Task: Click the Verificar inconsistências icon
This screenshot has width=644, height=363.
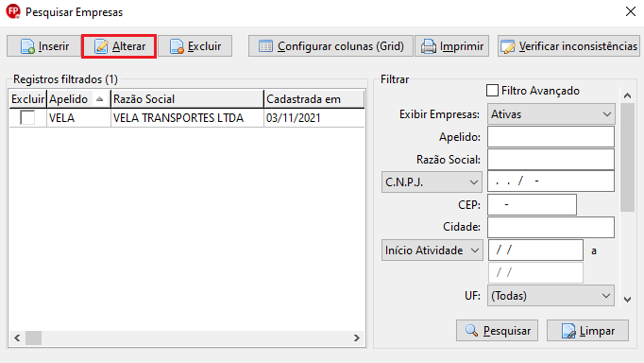Action: click(508, 46)
